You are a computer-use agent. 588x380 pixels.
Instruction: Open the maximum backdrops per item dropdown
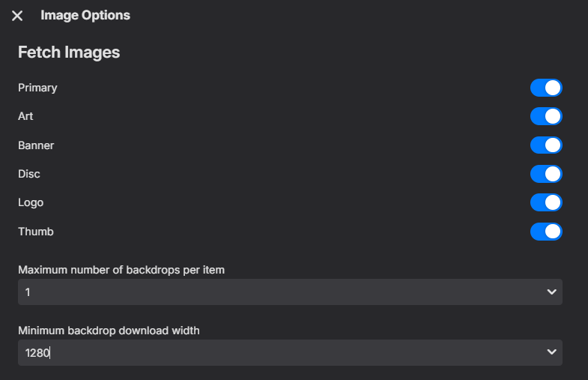point(289,292)
